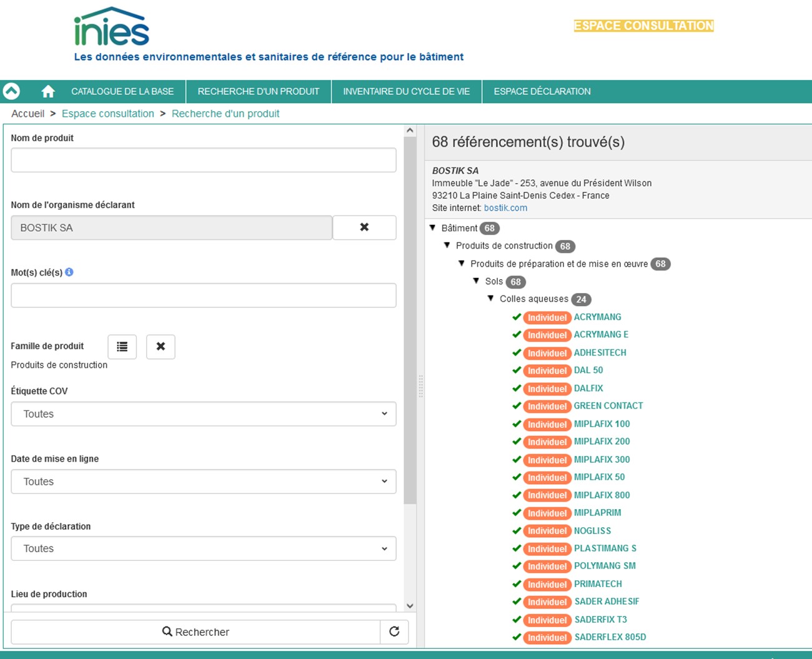
Task: Collapse the Bâtiment tree node
Action: 432,228
